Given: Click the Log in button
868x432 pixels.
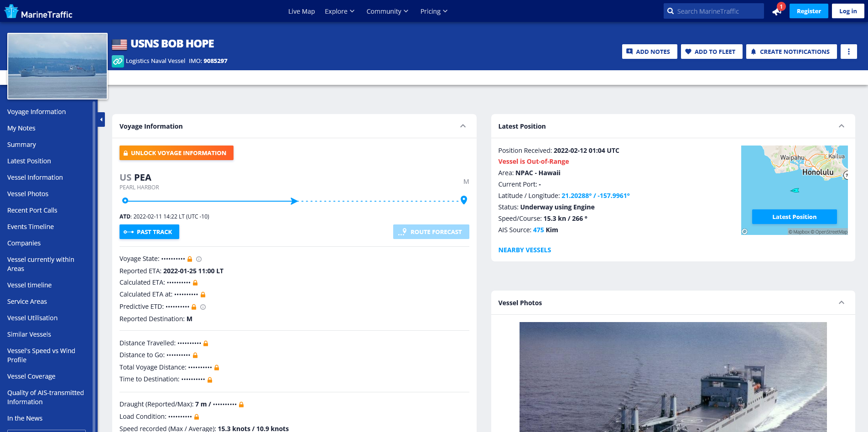Looking at the screenshot, I should click(848, 11).
